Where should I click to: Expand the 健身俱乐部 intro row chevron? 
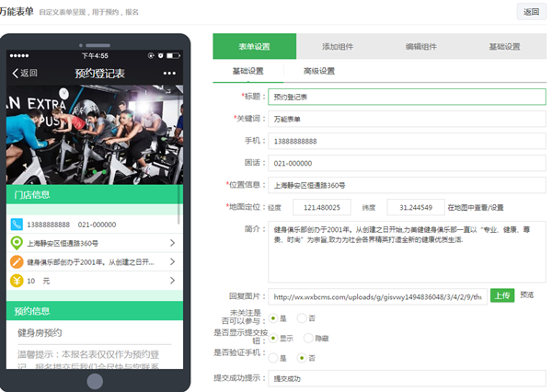pos(173,261)
